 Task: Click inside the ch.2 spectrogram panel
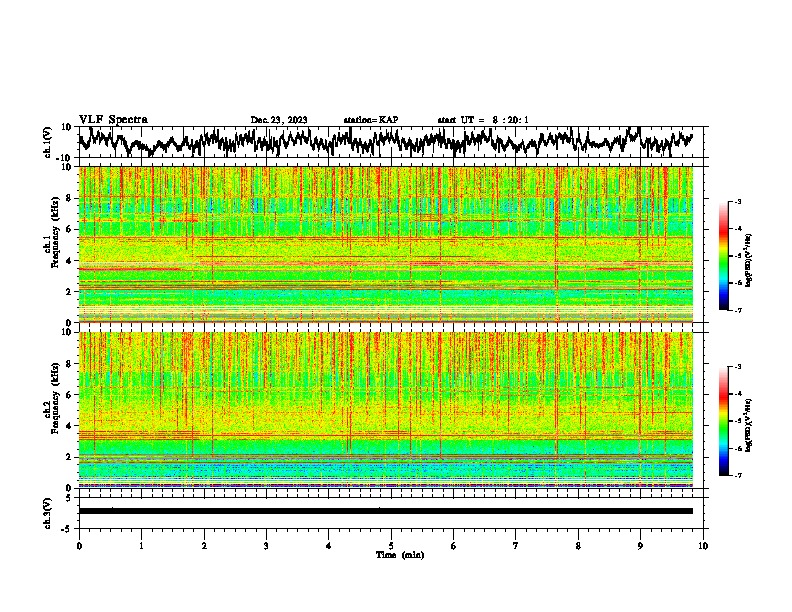click(386, 410)
